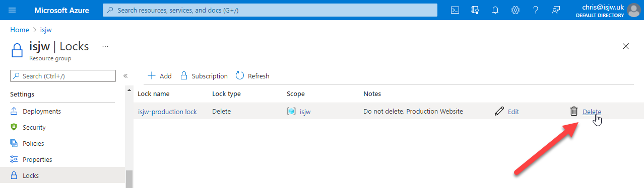Click the trash can icon next to Delete
Screen dimensions: 644x188
(574, 112)
